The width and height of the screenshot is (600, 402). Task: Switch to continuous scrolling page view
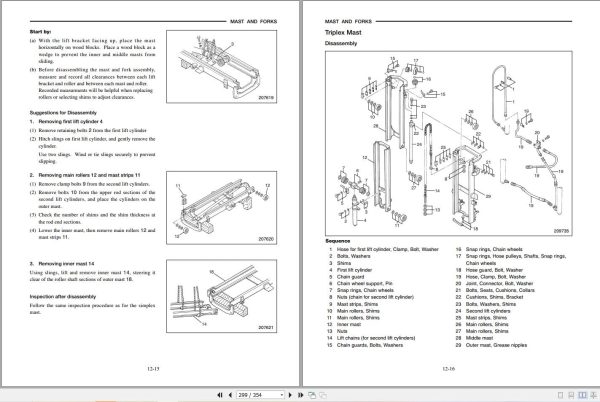[571, 395]
